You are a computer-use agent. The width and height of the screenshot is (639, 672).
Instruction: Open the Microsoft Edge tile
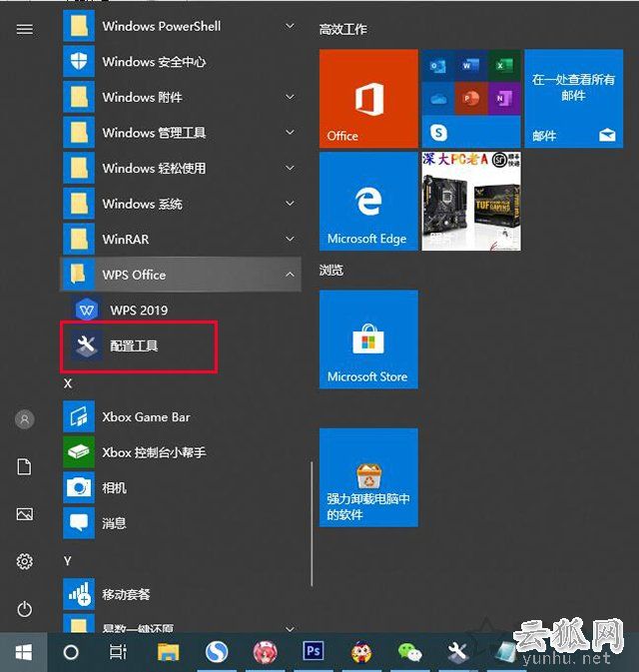pos(368,201)
